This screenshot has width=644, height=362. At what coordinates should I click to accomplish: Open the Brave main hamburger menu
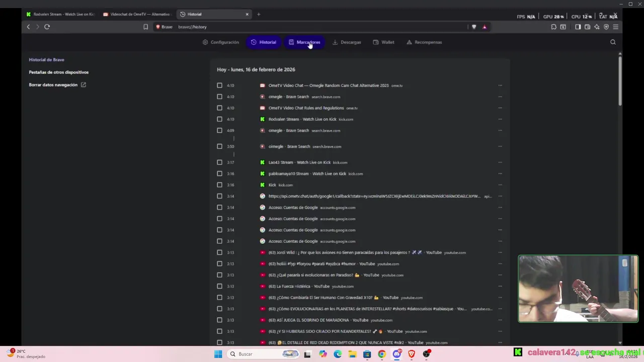click(615, 27)
